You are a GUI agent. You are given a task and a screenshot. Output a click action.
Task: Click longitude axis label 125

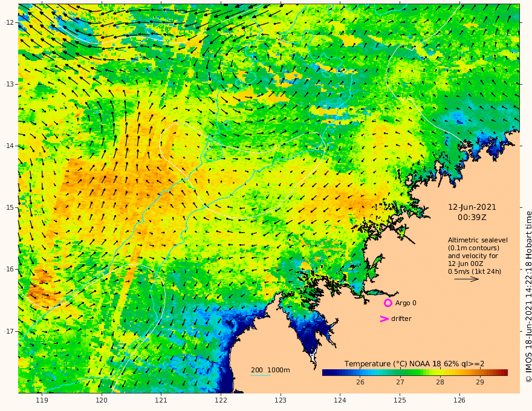400,400
